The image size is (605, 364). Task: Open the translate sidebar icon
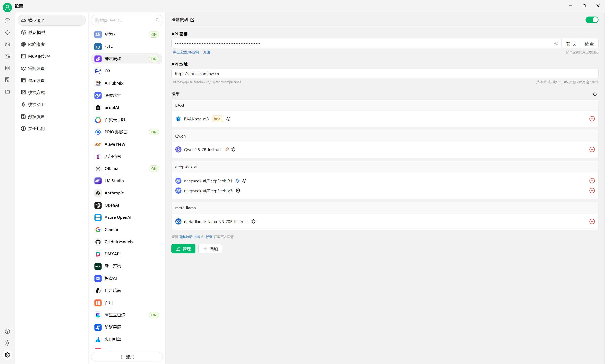(x=7, y=56)
